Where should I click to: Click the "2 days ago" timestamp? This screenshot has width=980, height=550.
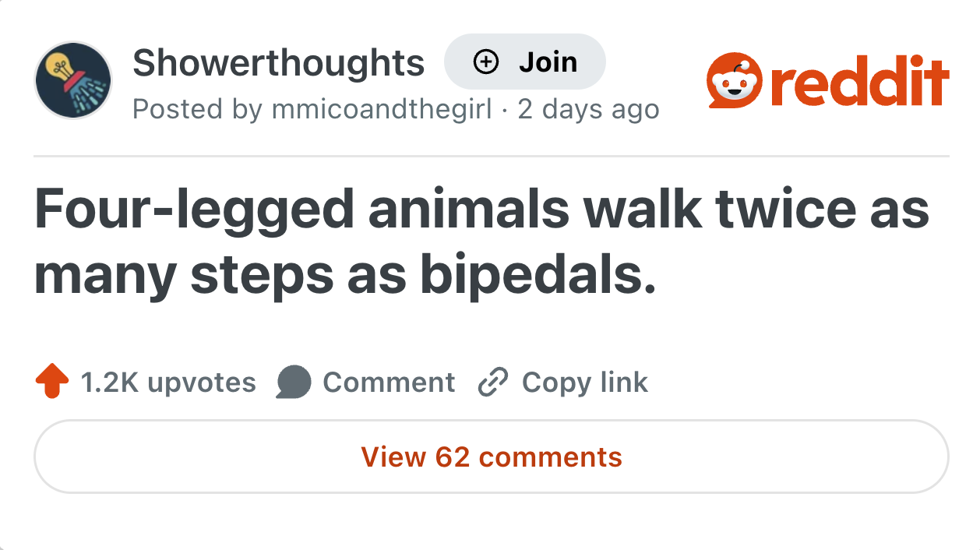point(588,109)
